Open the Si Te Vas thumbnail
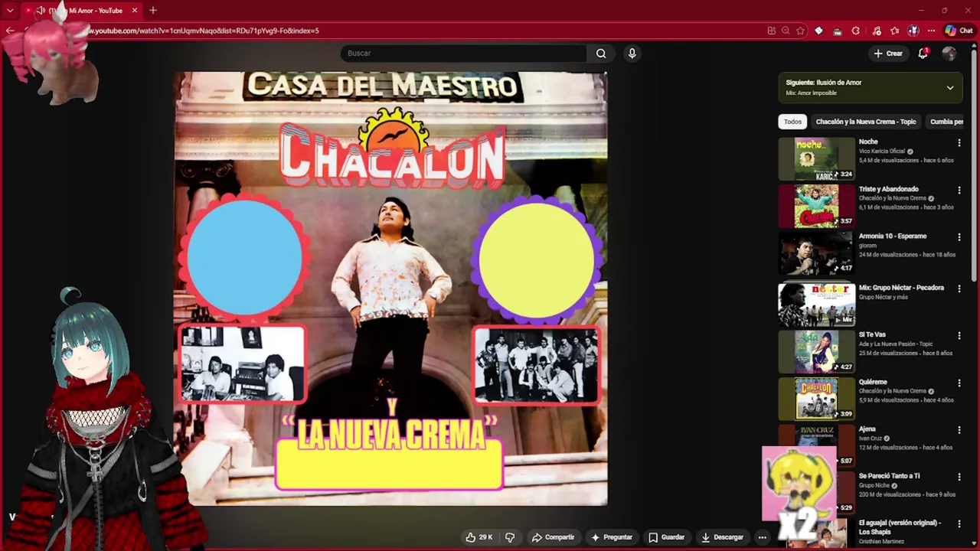This screenshot has height=551, width=980. (x=816, y=351)
